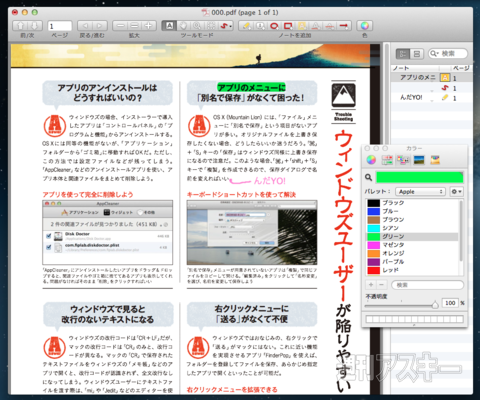
Task: Add a line arrow note
Action: 344,26
